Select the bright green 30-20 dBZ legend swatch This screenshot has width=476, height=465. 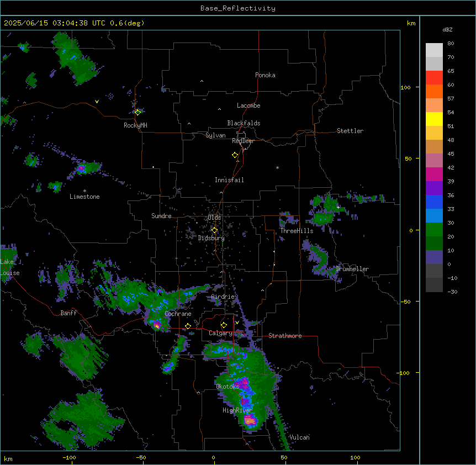click(434, 230)
